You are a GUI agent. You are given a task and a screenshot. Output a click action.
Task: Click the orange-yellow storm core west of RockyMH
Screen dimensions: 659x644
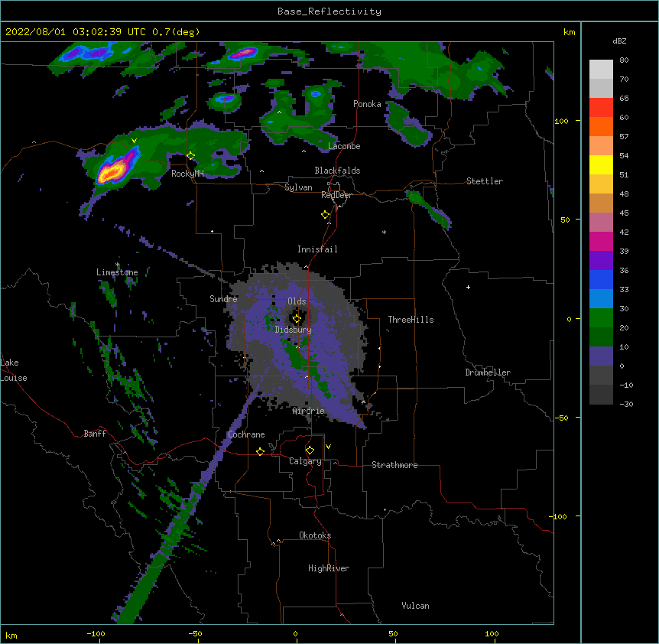pos(112,171)
